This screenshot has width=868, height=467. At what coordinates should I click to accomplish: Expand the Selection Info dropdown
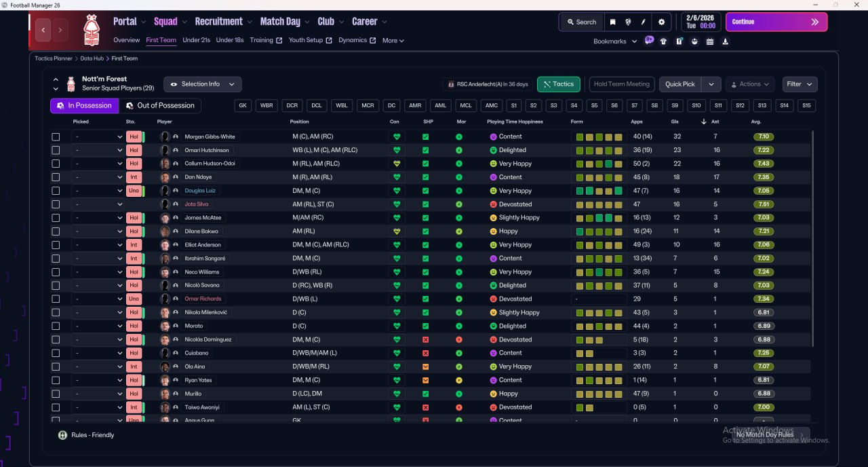(202, 84)
